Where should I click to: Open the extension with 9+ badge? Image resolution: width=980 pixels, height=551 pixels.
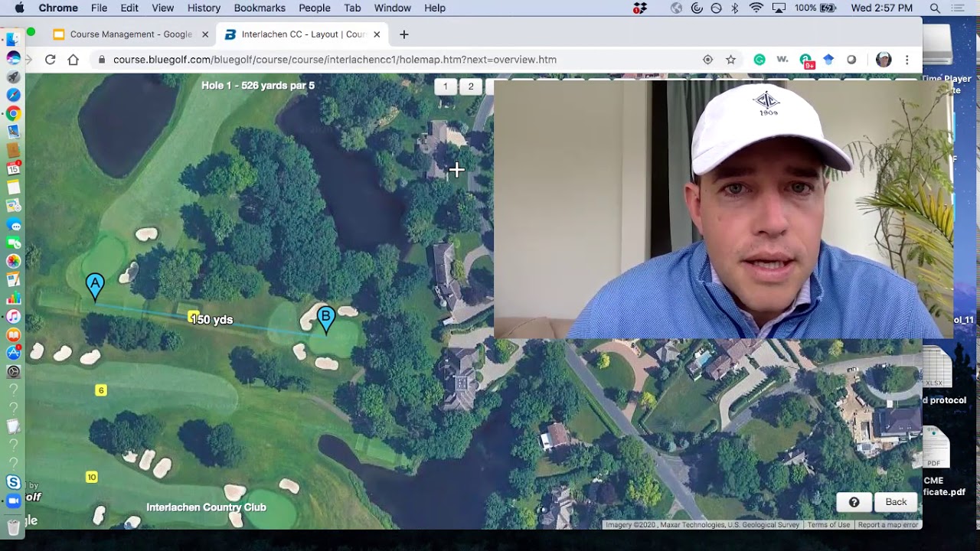click(807, 60)
